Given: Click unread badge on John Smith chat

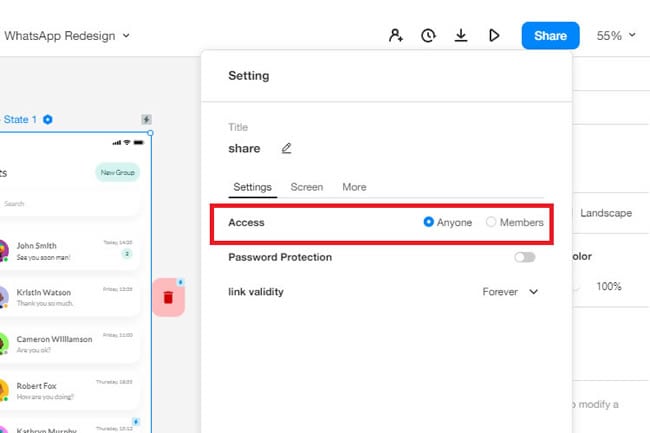Looking at the screenshot, I should click(x=127, y=254).
